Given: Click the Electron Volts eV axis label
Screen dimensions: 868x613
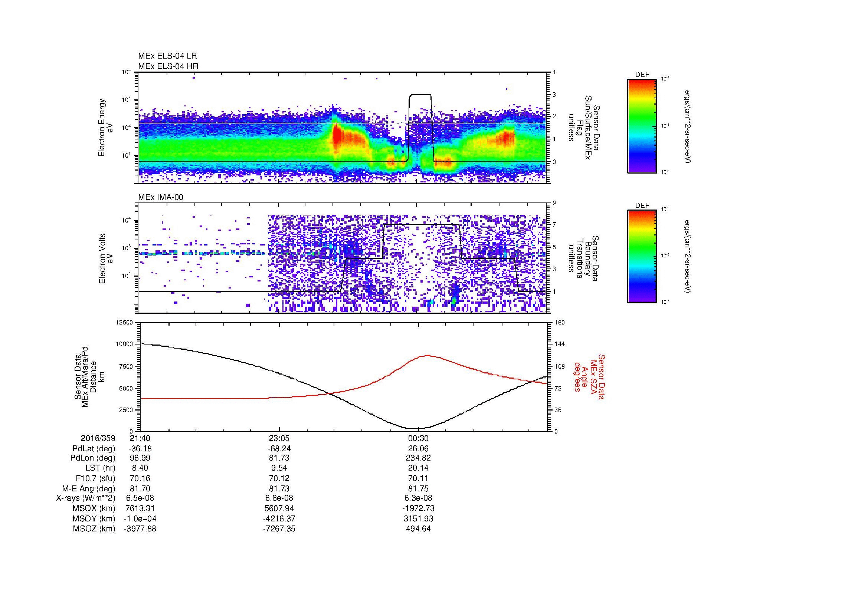Looking at the screenshot, I should point(105,258).
